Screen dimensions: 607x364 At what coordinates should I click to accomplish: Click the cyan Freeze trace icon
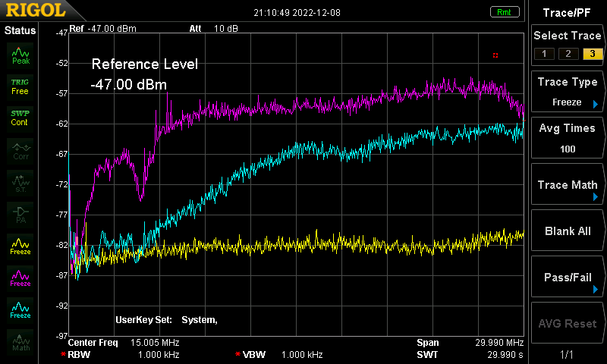tap(20, 310)
